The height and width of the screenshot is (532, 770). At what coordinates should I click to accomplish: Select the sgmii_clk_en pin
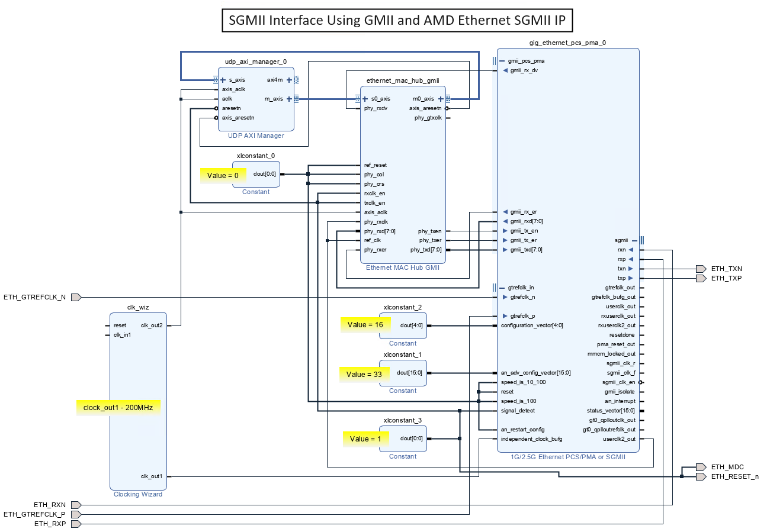[618, 382]
